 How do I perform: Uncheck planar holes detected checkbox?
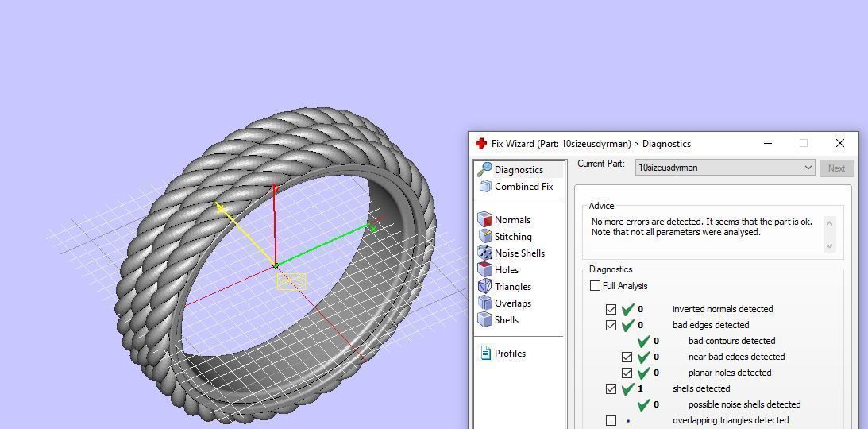(x=627, y=373)
